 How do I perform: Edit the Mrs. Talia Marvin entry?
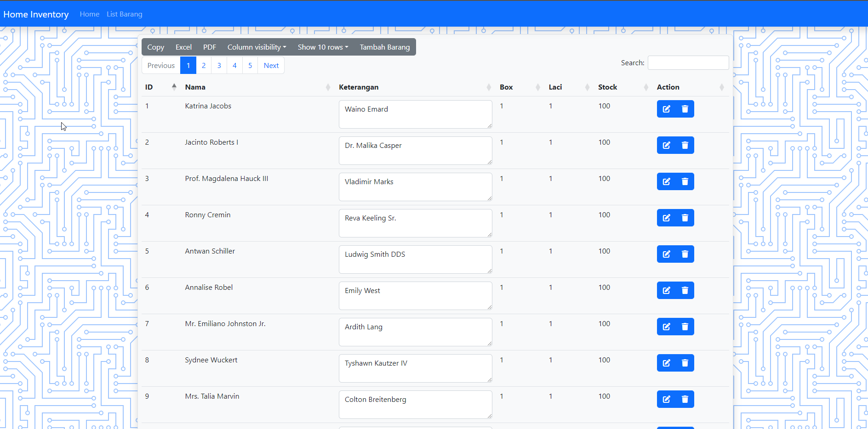[x=666, y=399]
